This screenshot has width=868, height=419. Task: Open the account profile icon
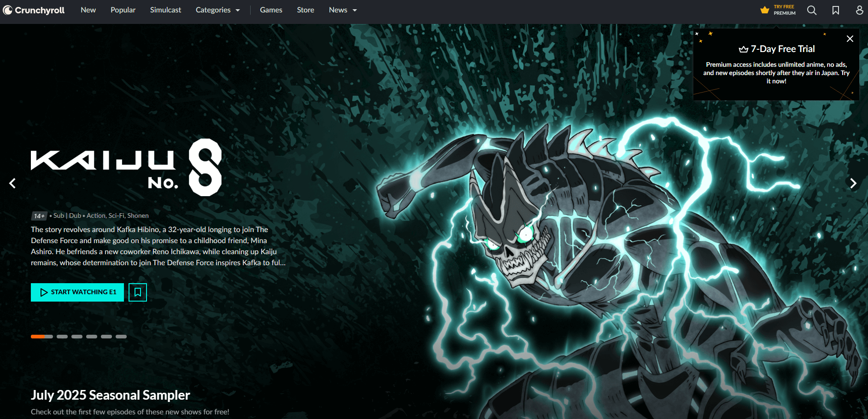(860, 10)
